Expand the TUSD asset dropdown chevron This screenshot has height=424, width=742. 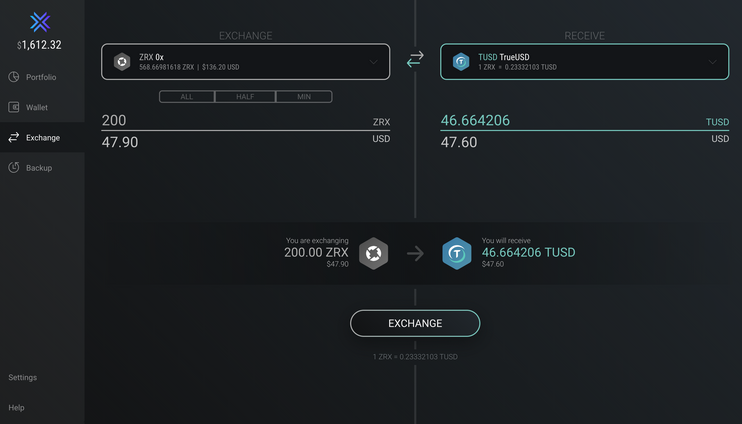712,62
